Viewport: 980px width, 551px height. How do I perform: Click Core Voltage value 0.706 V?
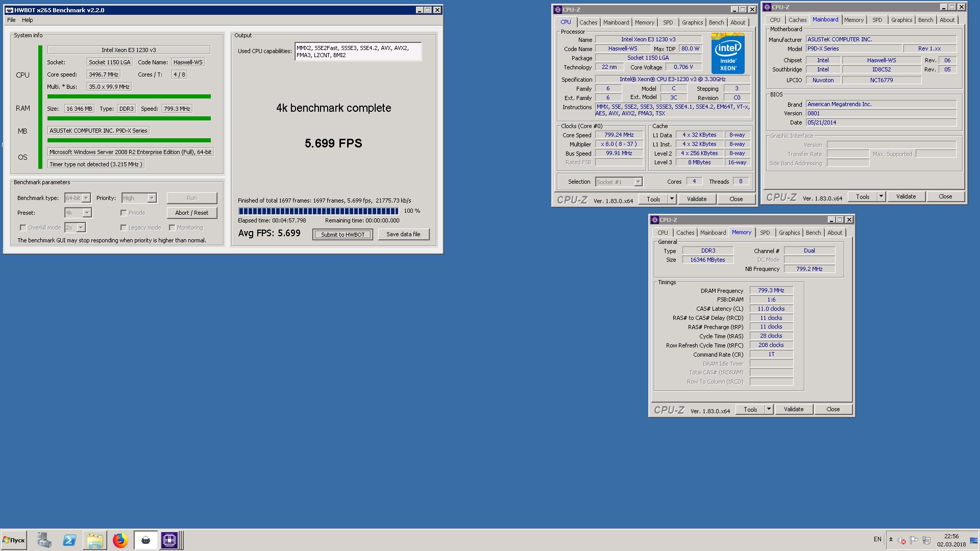pyautogui.click(x=683, y=67)
